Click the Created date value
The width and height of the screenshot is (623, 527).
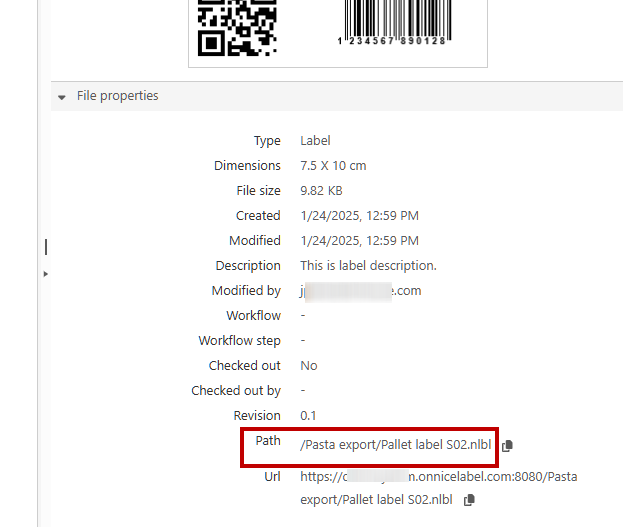pyautogui.click(x=359, y=216)
